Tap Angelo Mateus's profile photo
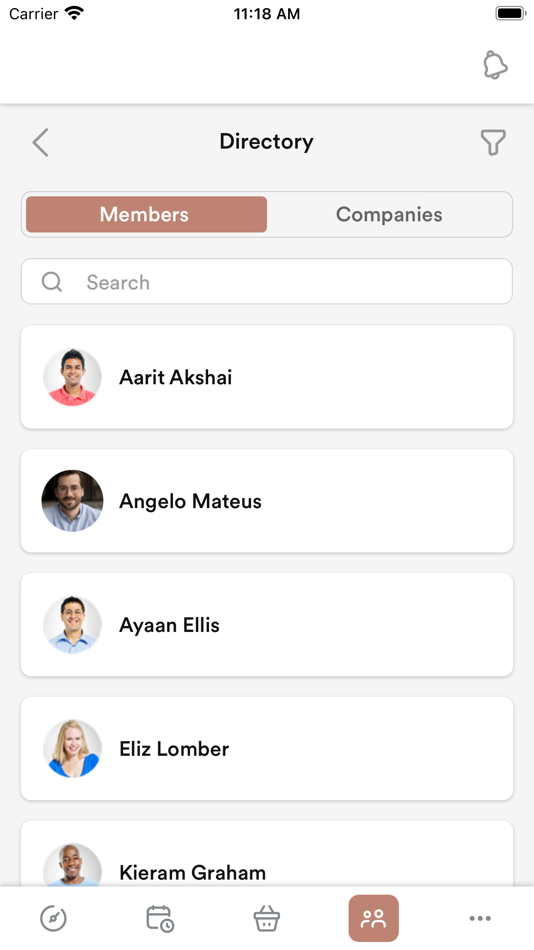Screen dimensions: 534x950 [72, 501]
